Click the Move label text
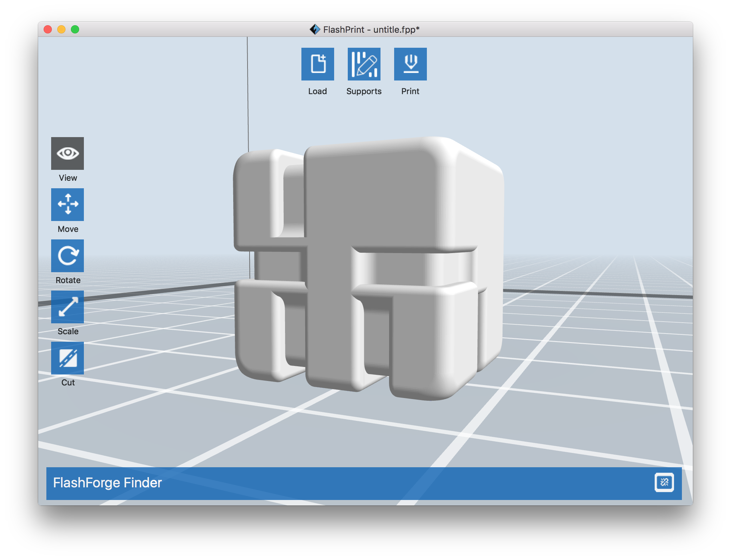Screen dimensions: 731x560 point(68,229)
